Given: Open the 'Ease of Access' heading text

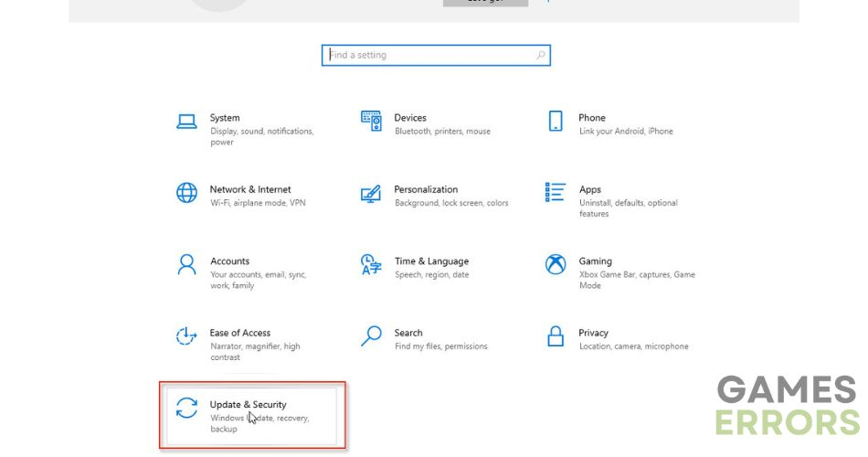Looking at the screenshot, I should [240, 333].
